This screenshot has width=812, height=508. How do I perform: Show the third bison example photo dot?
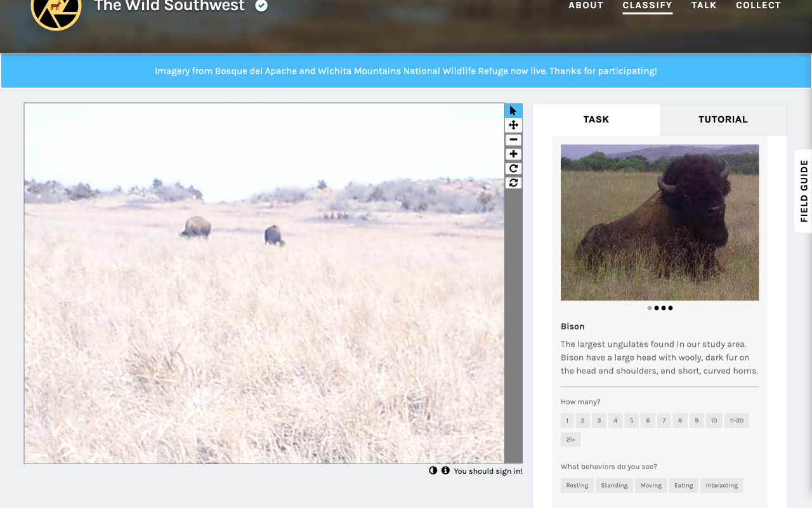pos(664,308)
